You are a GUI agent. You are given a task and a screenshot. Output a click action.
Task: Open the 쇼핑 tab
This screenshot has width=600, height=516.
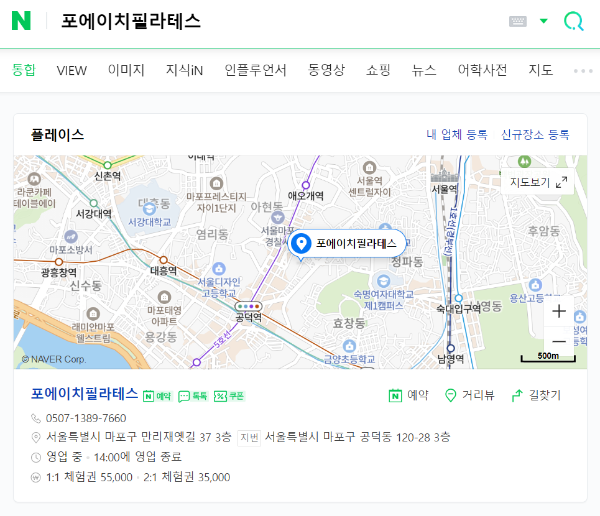click(378, 70)
